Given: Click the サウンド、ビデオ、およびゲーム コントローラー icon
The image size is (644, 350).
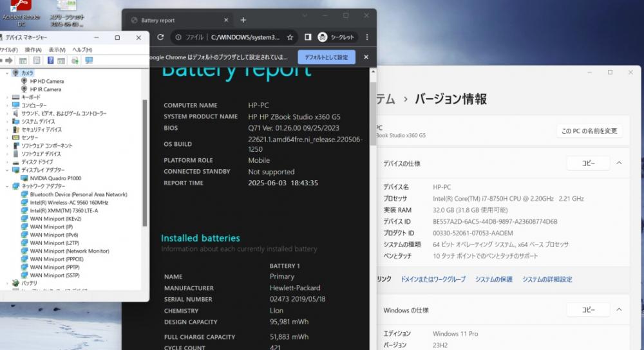Looking at the screenshot, I should [x=15, y=113].
